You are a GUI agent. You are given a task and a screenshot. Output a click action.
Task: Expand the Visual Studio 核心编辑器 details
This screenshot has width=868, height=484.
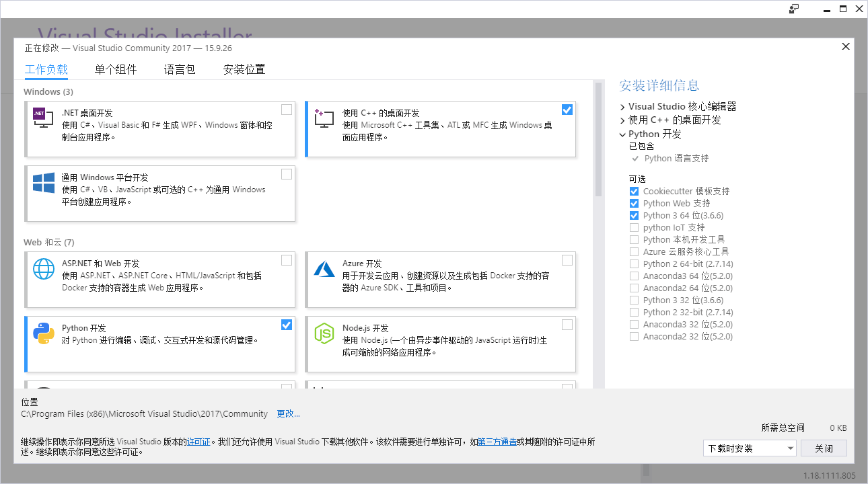click(x=622, y=106)
